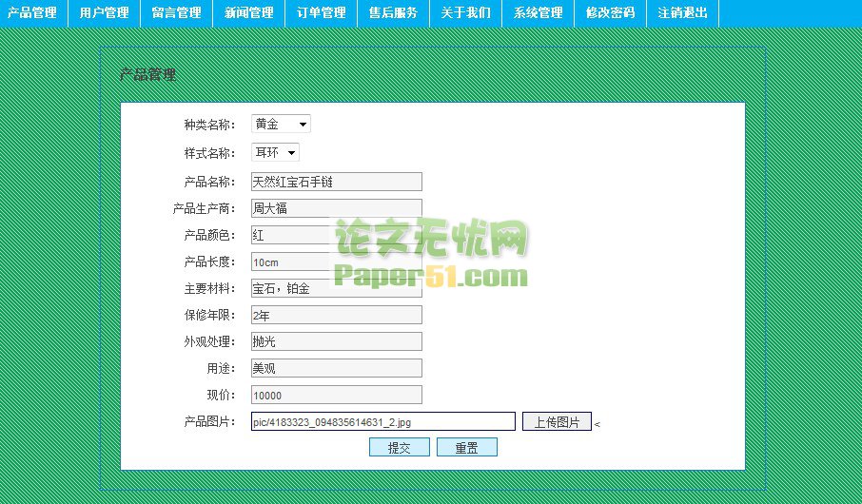Expand the 种类名称 dropdown showing 黄金

point(281,124)
